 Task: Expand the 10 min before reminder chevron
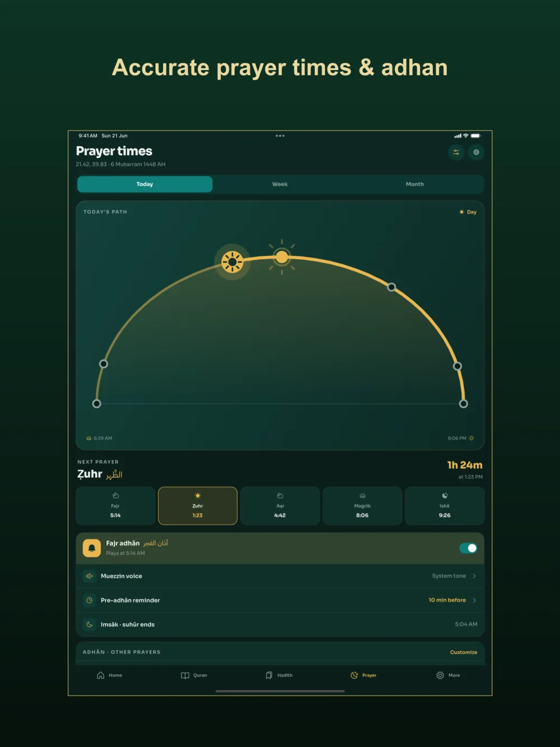[474, 600]
